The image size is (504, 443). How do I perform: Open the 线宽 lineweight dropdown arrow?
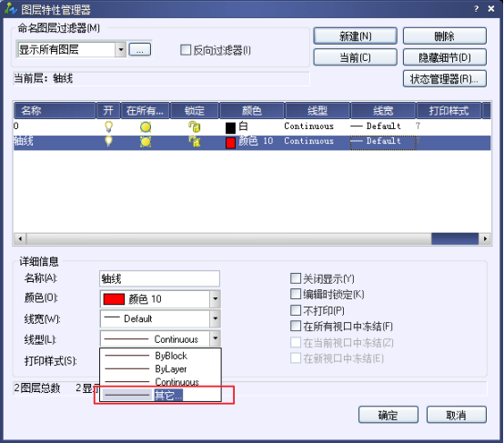215,318
